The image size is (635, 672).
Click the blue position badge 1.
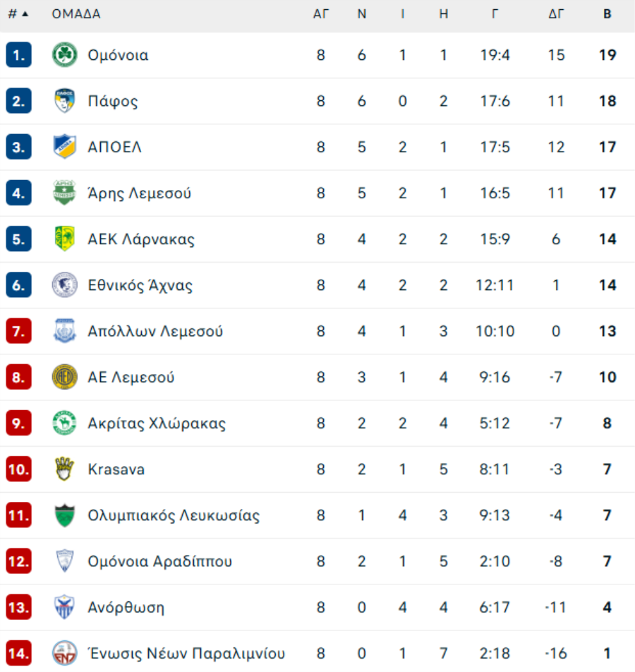(x=18, y=55)
